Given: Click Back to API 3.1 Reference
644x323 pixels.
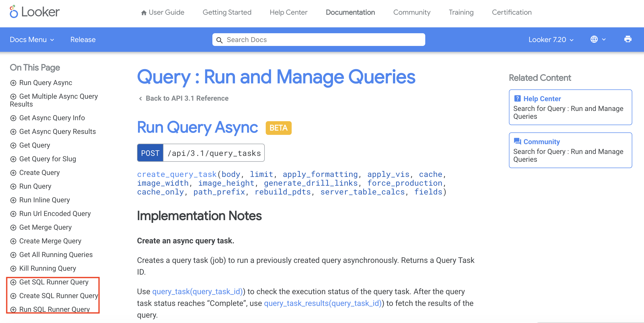Looking at the screenshot, I should pyautogui.click(x=187, y=98).
